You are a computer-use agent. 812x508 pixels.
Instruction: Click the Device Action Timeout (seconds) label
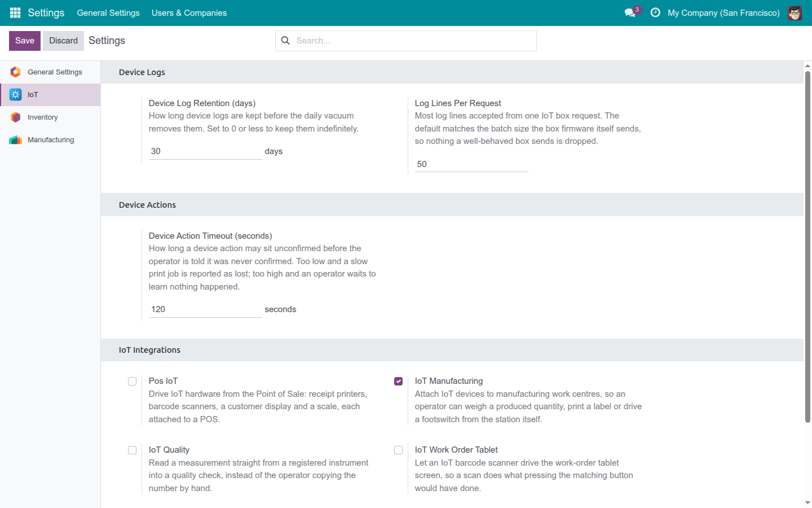click(x=210, y=236)
